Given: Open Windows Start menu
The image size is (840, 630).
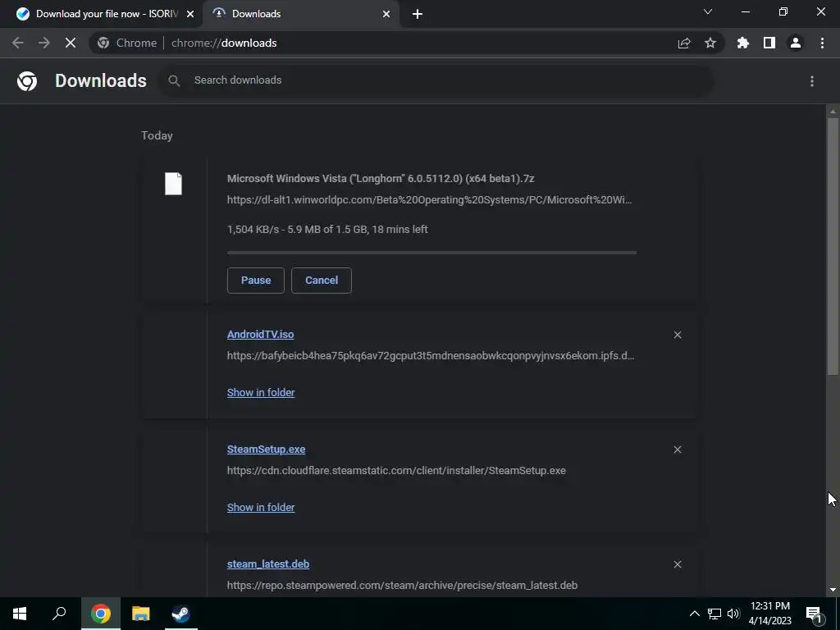Looking at the screenshot, I should (20, 614).
